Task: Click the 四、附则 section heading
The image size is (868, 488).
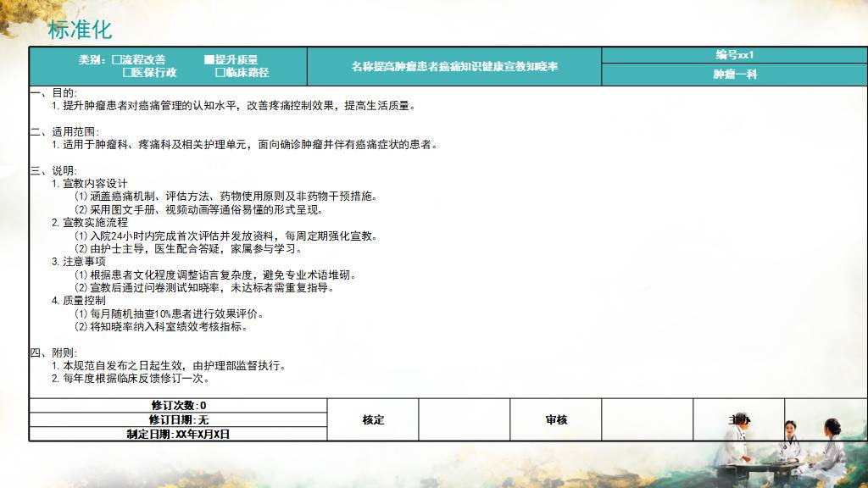Action: point(53,352)
